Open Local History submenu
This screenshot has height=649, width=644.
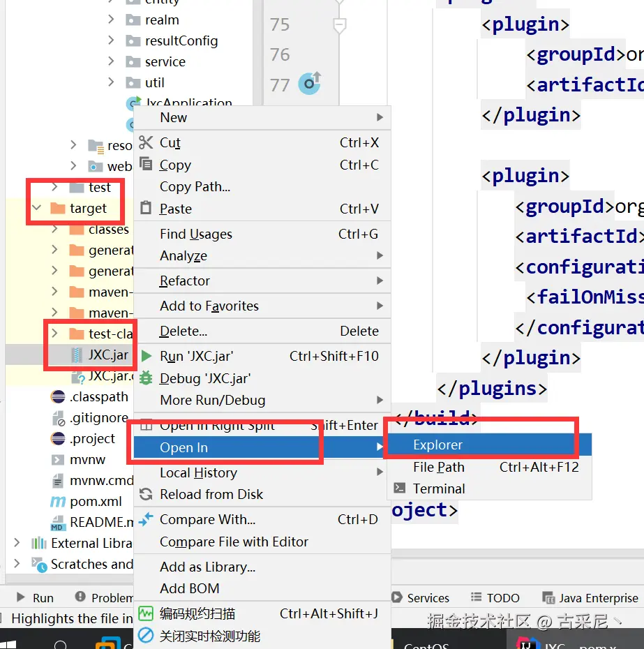262,472
